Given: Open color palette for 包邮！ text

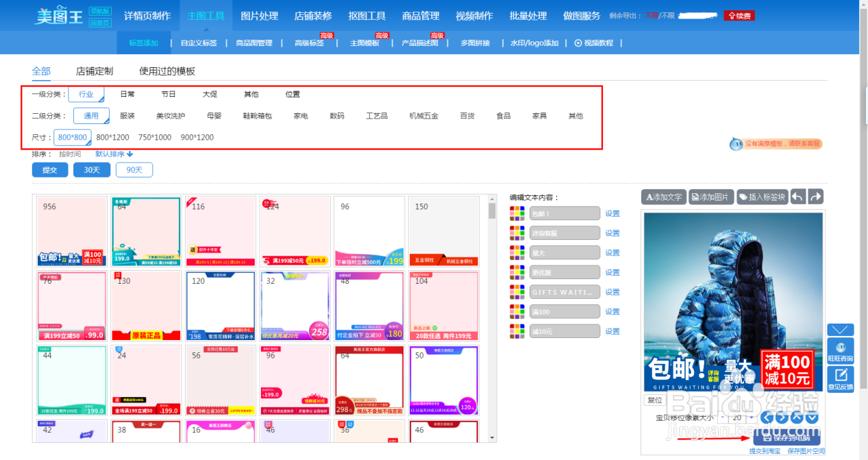Looking at the screenshot, I should [517, 213].
